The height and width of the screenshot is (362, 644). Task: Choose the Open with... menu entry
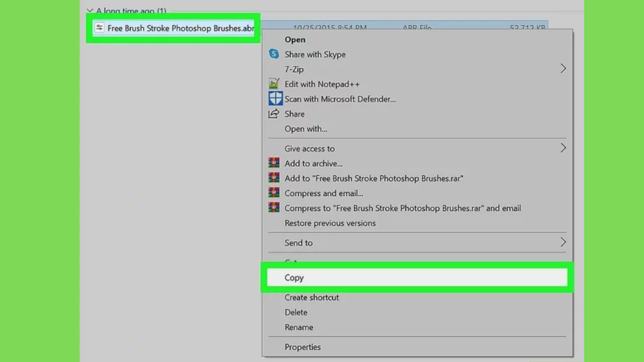click(306, 129)
